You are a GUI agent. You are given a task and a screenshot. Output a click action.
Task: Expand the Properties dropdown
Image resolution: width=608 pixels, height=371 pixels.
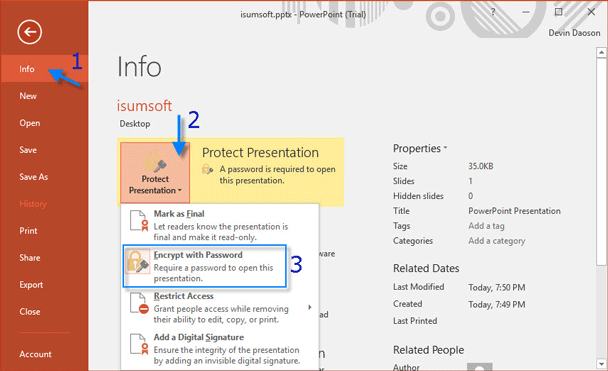tap(420, 148)
